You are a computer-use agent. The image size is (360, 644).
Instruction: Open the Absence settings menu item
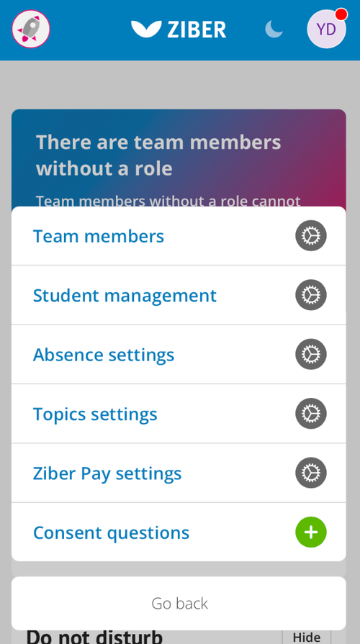(x=179, y=355)
